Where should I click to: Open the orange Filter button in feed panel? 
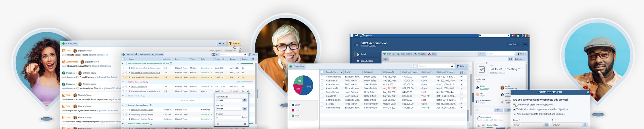(x=234, y=44)
